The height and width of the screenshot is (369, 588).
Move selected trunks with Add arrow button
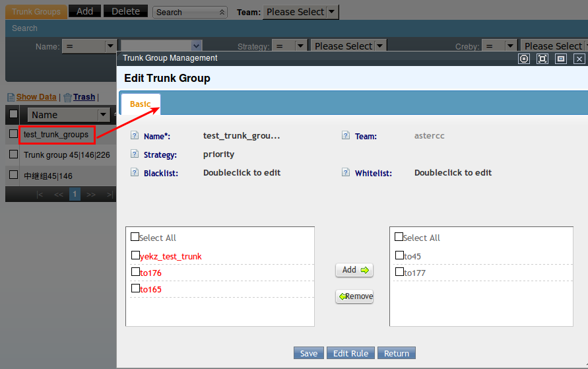pyautogui.click(x=354, y=270)
